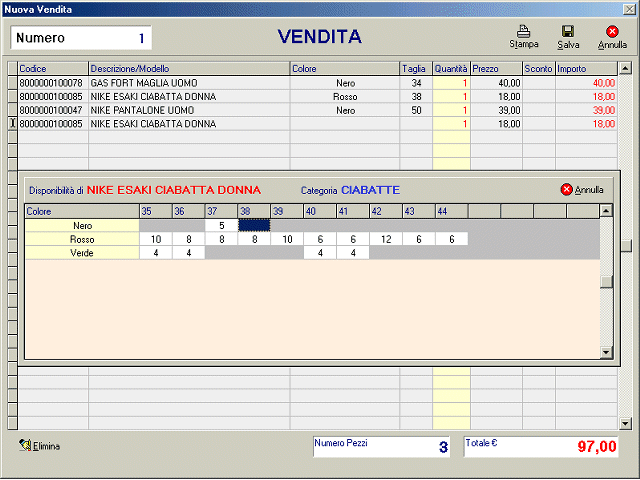640x480 pixels.
Task: Click code 8000000100078 cell
Action: click(x=53, y=83)
